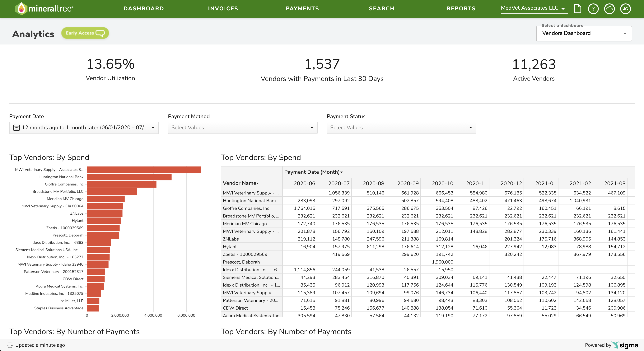Click the Broadstone MV Portfolio bar in chart

[112, 191]
